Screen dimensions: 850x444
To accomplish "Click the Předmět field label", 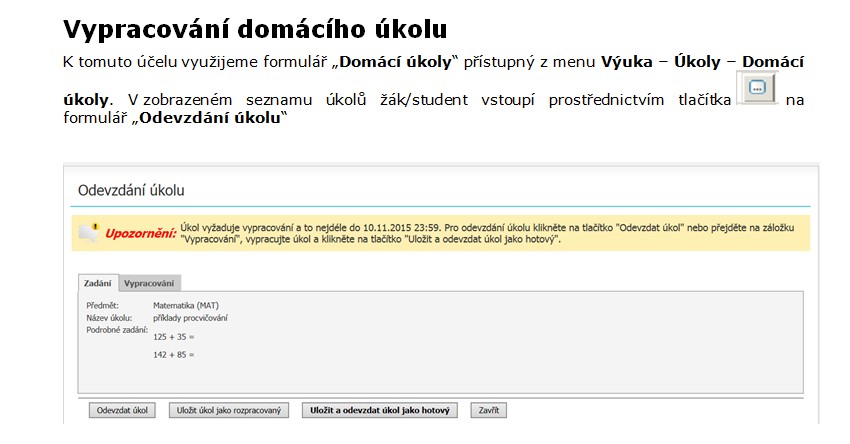I will click(103, 305).
